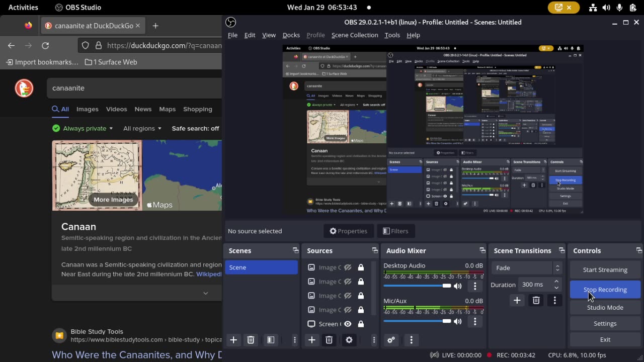Adjust Mic/Aux volume slider
This screenshot has width=644, height=362.
pos(417,321)
